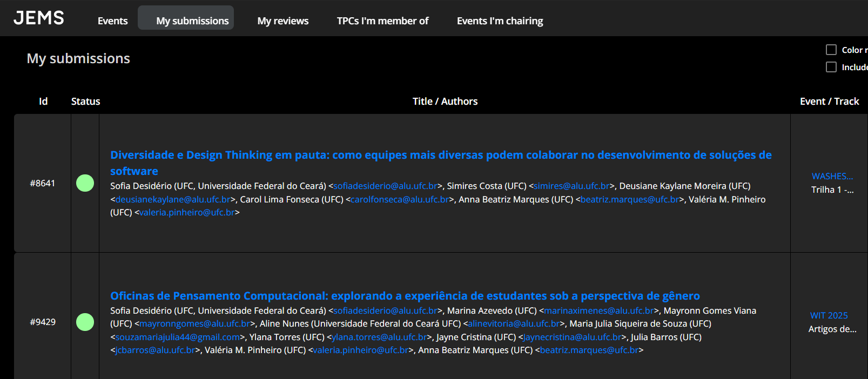Click the green status indicator for submission #9429

[x=85, y=322]
